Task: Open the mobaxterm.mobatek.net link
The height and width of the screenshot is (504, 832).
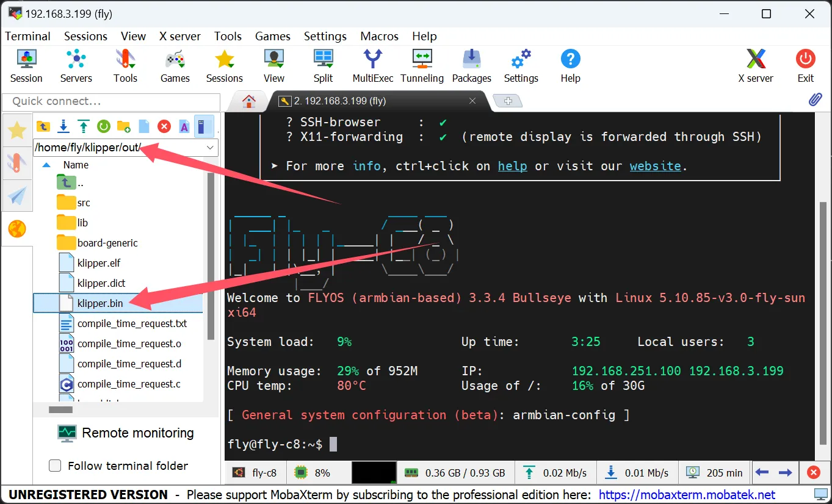Action: coord(687,494)
